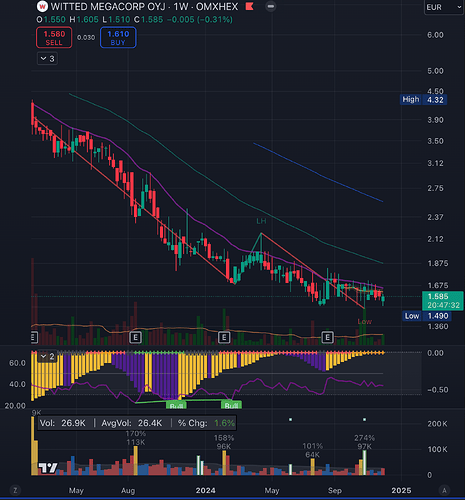The height and width of the screenshot is (500, 465).
Task: Open the earnings E marker near Sep
Action: pyautogui.click(x=328, y=337)
